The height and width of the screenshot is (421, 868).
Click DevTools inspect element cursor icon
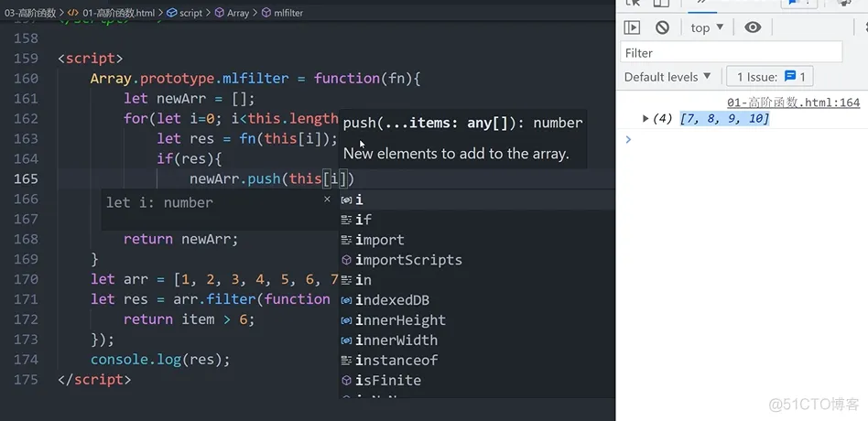click(632, 3)
